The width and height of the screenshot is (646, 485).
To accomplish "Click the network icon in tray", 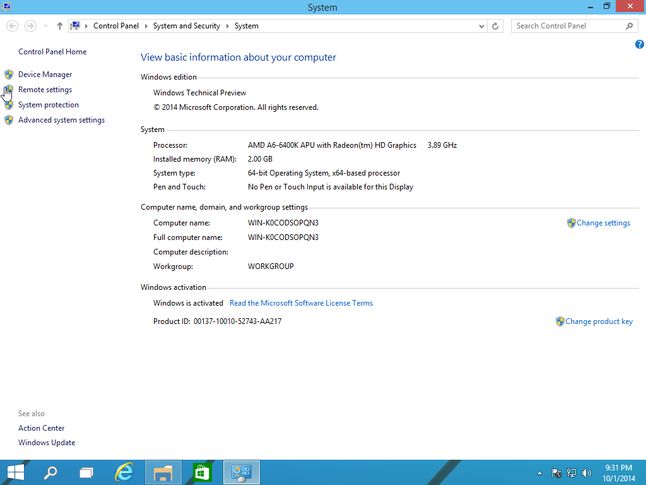I will [571, 473].
